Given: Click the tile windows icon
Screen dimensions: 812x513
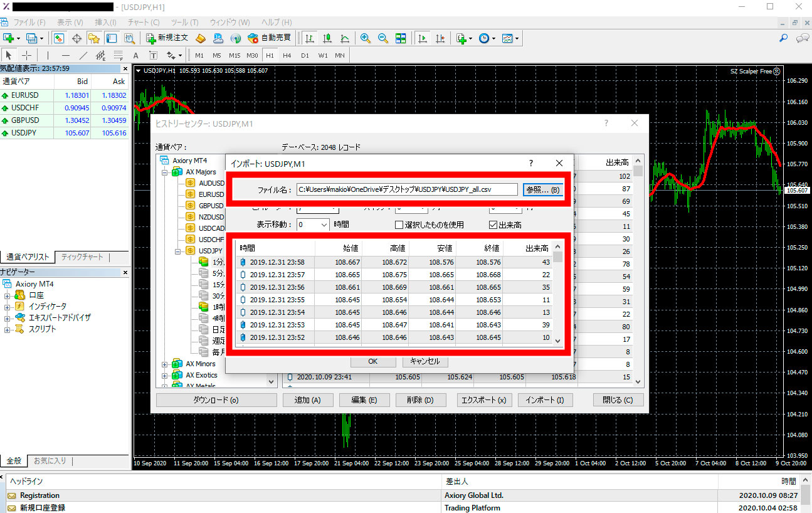Looking at the screenshot, I should 401,38.
